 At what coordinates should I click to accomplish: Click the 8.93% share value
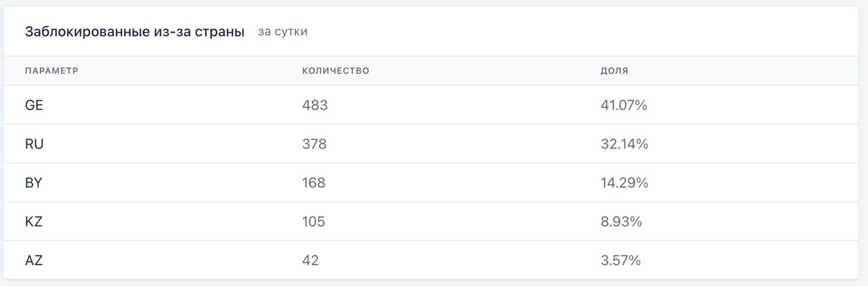(621, 222)
